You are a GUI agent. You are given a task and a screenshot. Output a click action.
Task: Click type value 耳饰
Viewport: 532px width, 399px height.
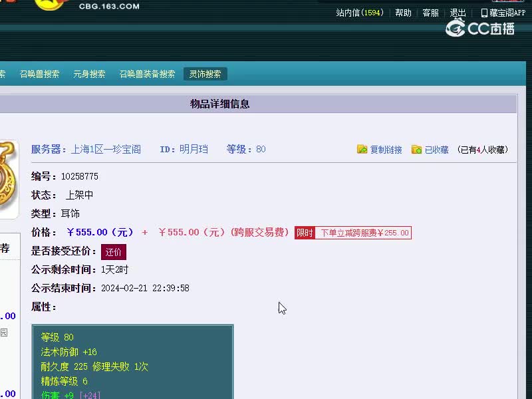70,213
